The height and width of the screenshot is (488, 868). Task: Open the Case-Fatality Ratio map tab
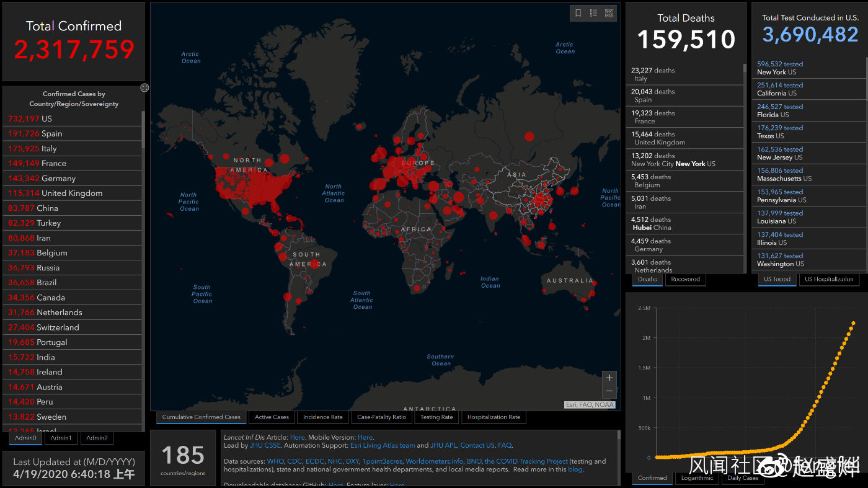[x=381, y=417]
